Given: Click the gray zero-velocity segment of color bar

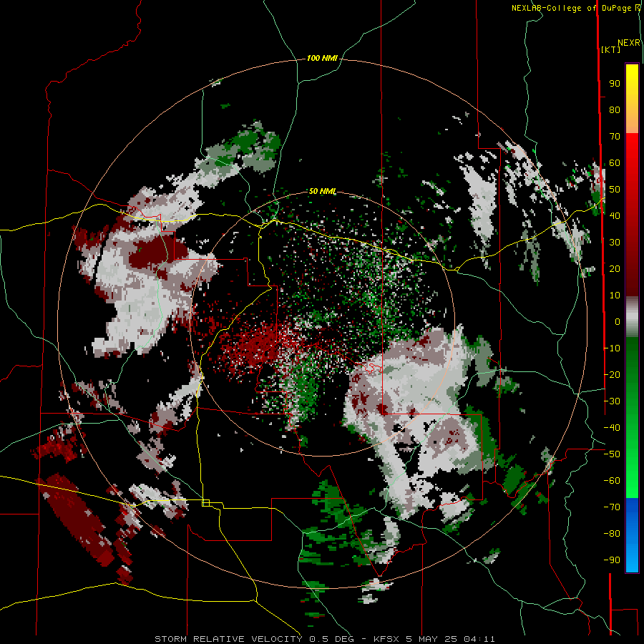Looking at the screenshot, I should 632,317.
